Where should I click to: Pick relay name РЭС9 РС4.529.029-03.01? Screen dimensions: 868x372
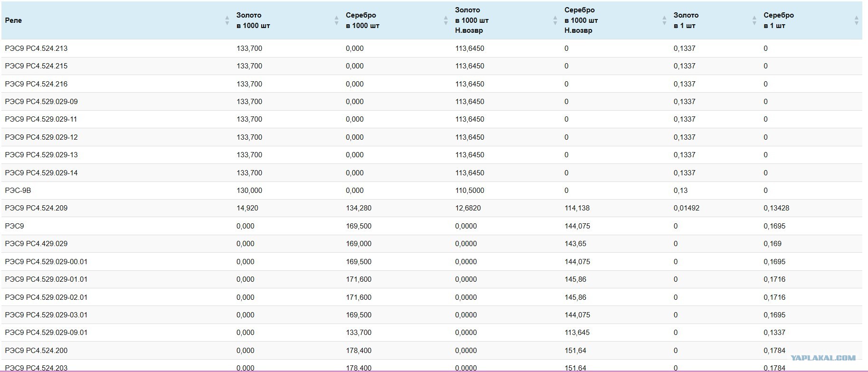tap(46, 315)
